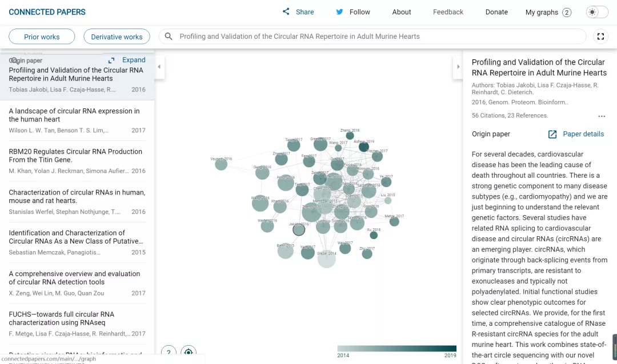Click the Paper details external link icon
Screen dimensions: 617x364
click(x=552, y=134)
